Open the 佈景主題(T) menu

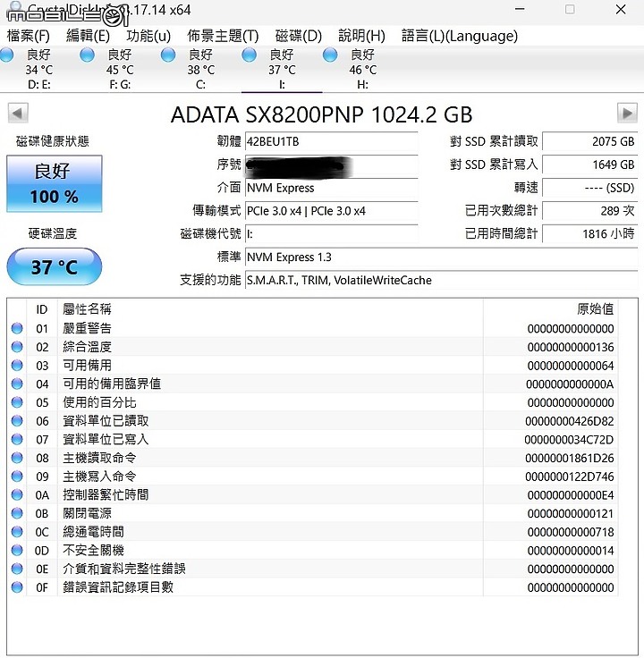click(x=223, y=36)
